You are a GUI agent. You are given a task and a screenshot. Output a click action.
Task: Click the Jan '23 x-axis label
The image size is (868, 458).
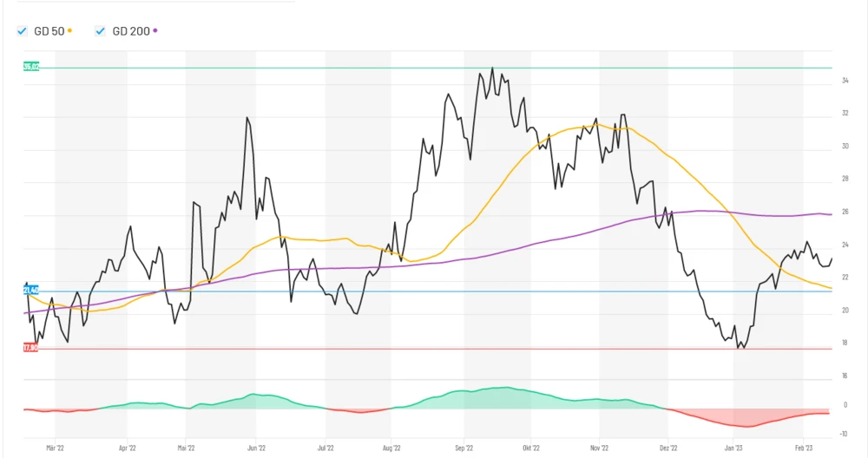(x=733, y=448)
